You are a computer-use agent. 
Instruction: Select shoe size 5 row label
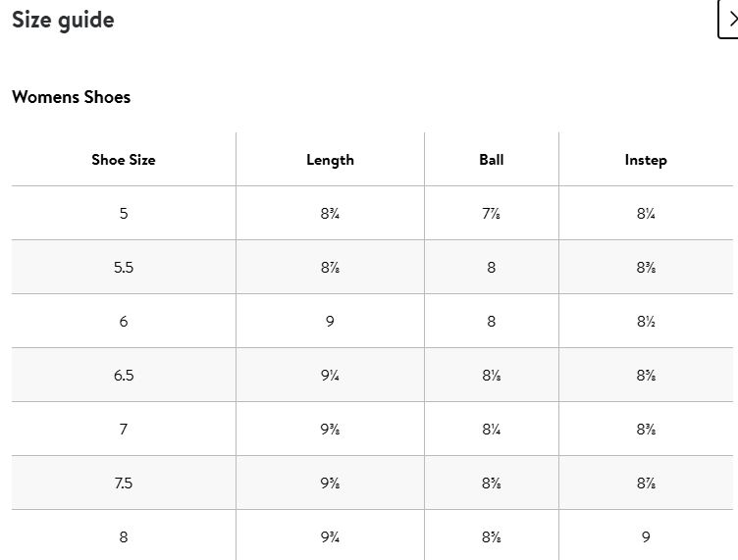coord(124,214)
